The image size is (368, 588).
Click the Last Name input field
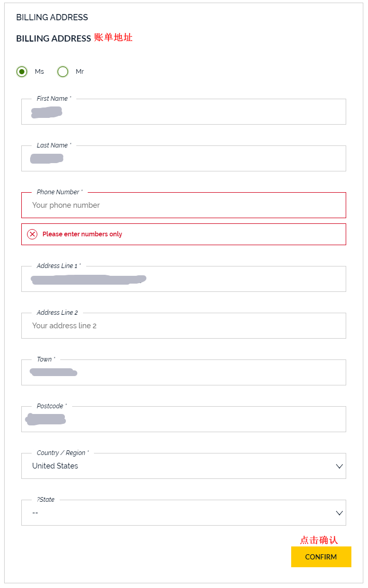coord(183,158)
